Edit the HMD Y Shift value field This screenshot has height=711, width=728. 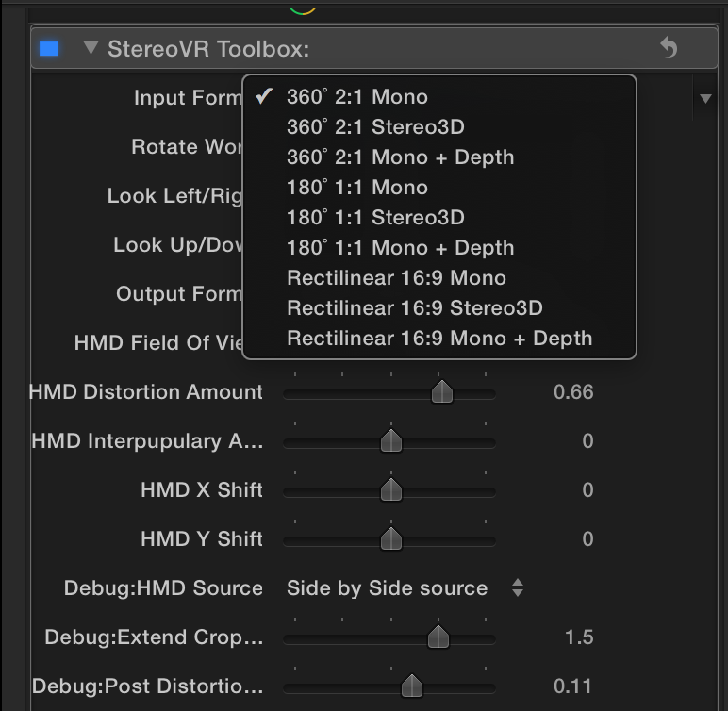pos(587,539)
